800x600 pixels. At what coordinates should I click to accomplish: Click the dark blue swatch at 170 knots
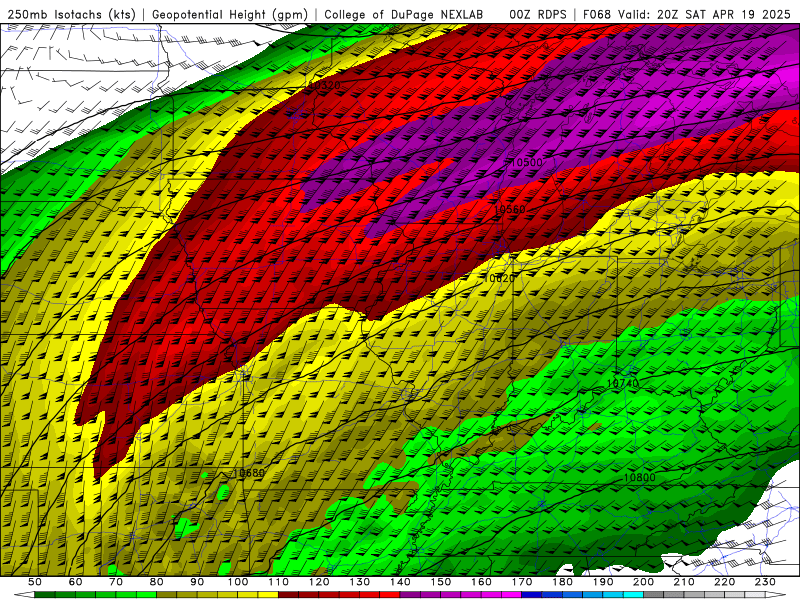click(x=532, y=594)
